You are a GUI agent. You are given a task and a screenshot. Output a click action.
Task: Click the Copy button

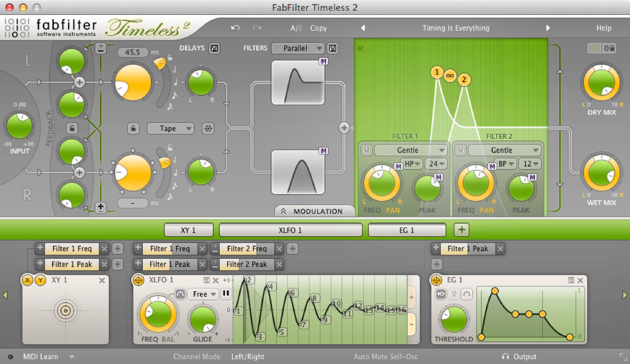tap(318, 28)
